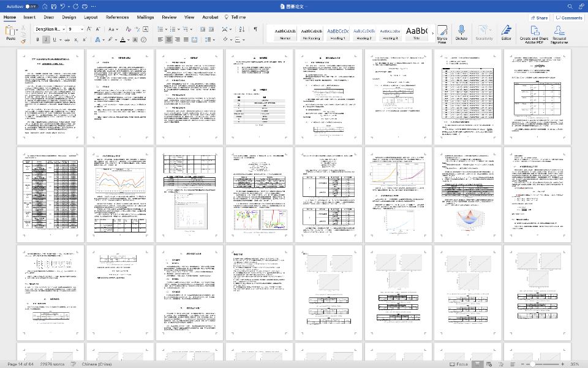The height and width of the screenshot is (368, 588).
Task: Save the document with the floppy icon
Action: click(x=54, y=6)
